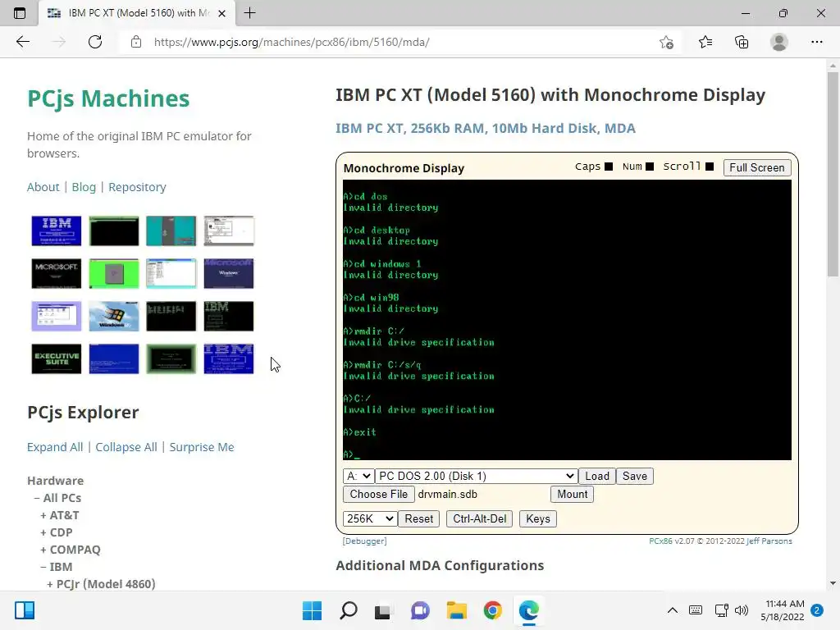Click the Full Screen button
The image size is (840, 630).
pos(756,167)
